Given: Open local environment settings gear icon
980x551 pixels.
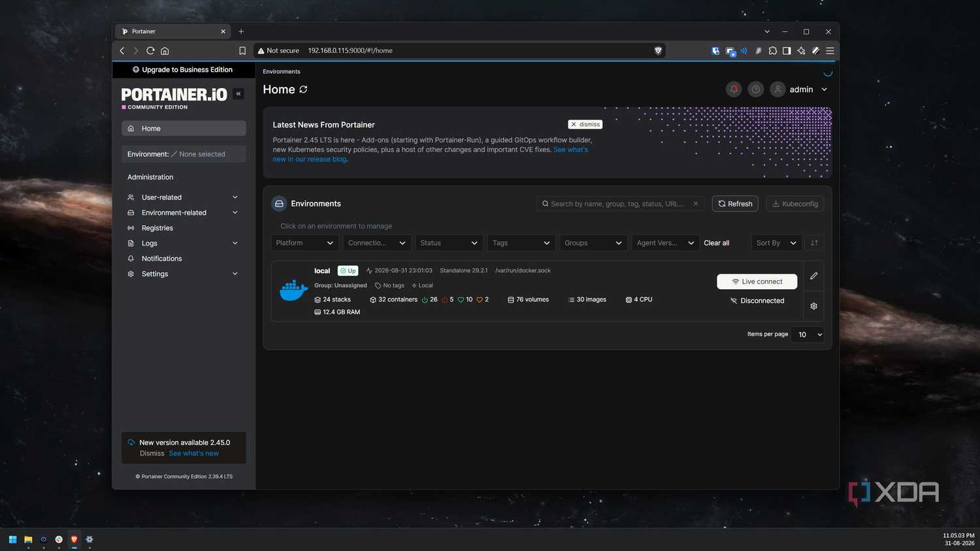Looking at the screenshot, I should click(x=813, y=306).
